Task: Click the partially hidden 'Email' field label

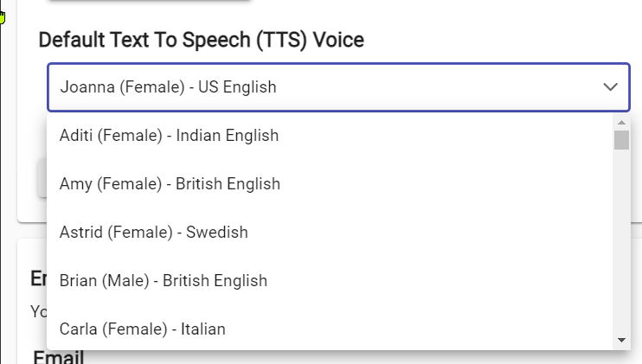Action: 58,357
